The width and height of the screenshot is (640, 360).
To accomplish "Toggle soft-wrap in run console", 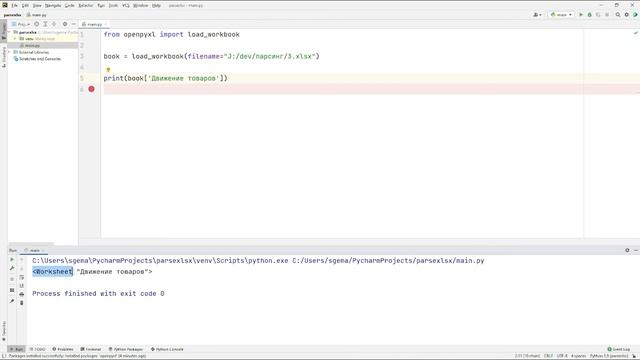I will point(22,277).
